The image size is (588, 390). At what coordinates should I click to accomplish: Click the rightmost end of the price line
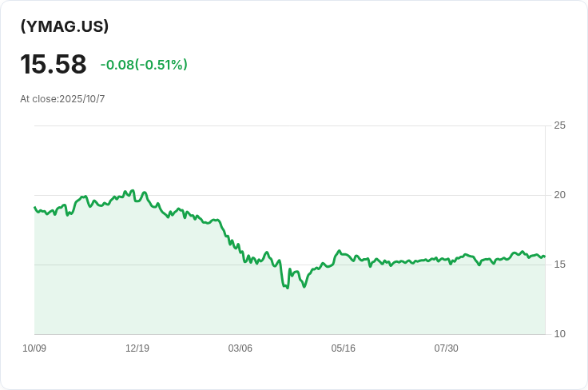544,256
